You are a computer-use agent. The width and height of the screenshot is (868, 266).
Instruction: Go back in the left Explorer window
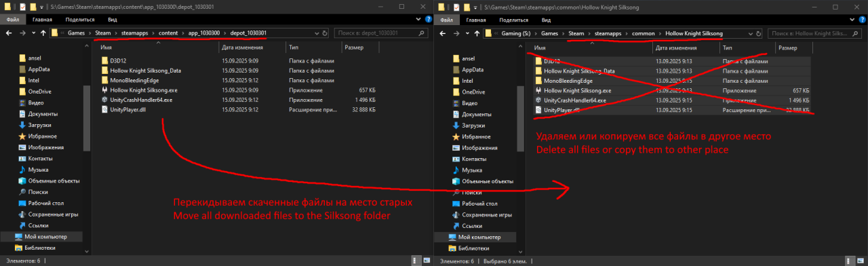[9, 33]
